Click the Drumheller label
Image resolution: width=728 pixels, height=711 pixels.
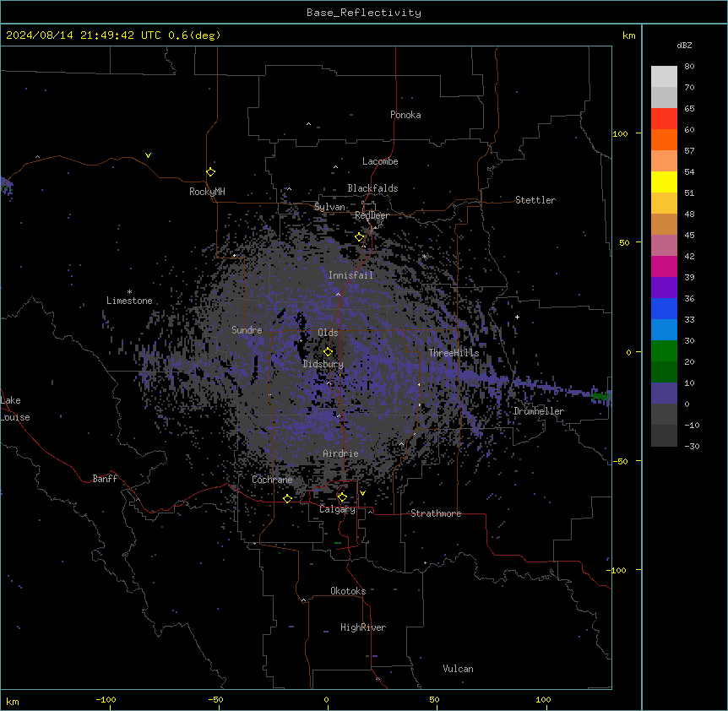point(539,411)
